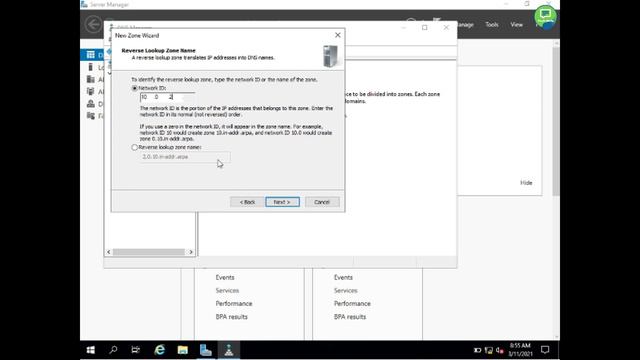Proceed with the Next button

282,202
